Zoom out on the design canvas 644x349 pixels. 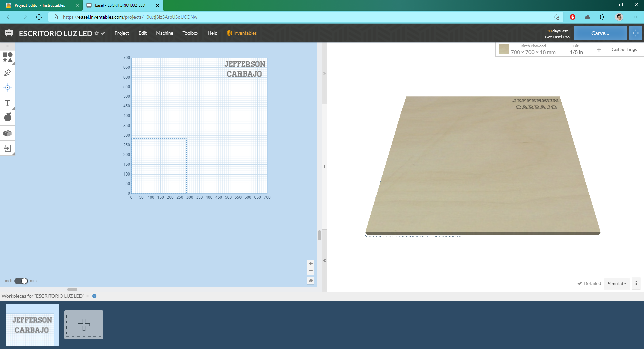click(x=311, y=271)
